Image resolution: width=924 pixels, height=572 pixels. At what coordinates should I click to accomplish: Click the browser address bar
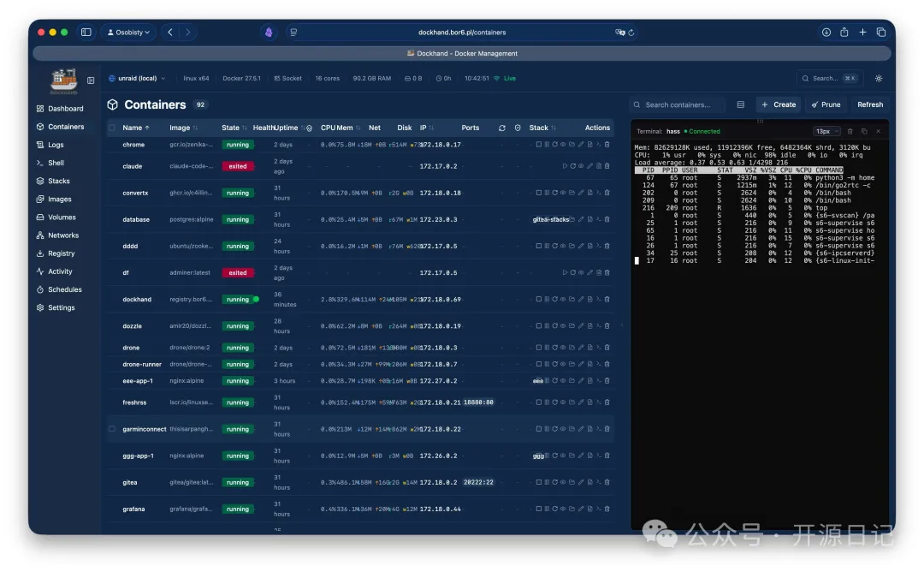point(461,33)
